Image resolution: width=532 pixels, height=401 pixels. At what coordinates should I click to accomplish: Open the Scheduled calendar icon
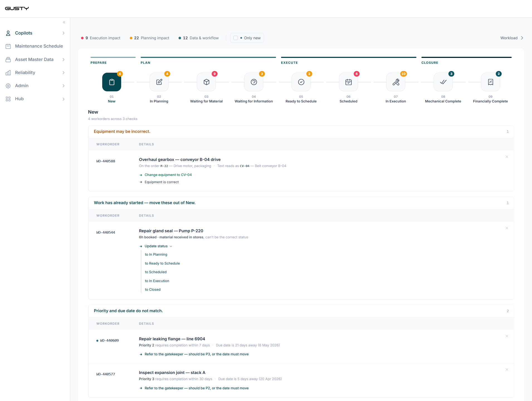click(x=348, y=82)
